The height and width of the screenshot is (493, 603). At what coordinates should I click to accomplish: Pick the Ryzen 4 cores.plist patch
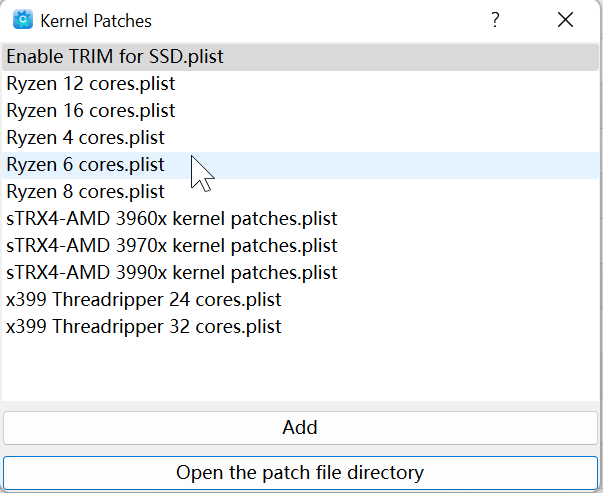pyautogui.click(x=85, y=138)
